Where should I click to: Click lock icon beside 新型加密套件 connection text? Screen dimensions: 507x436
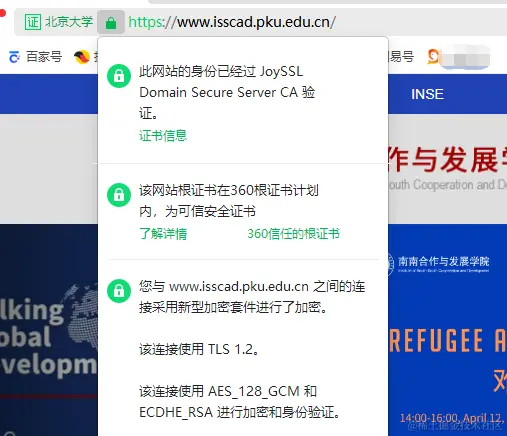pos(119,291)
